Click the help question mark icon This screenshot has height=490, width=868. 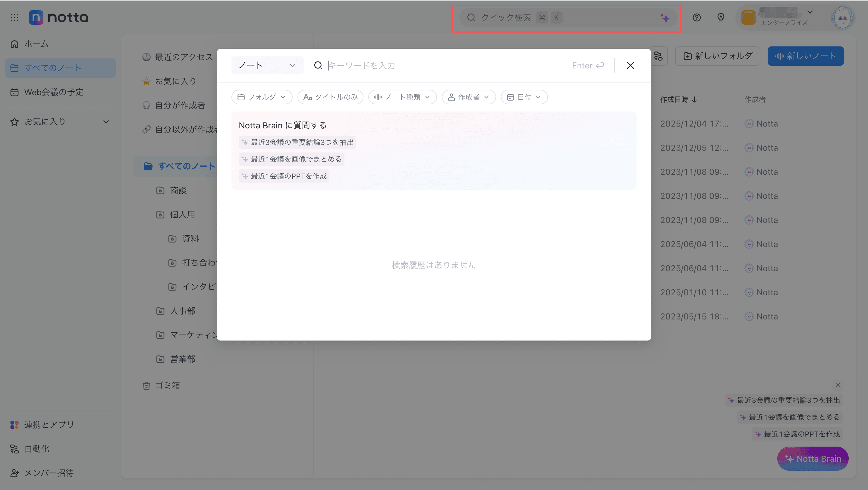pyautogui.click(x=697, y=17)
